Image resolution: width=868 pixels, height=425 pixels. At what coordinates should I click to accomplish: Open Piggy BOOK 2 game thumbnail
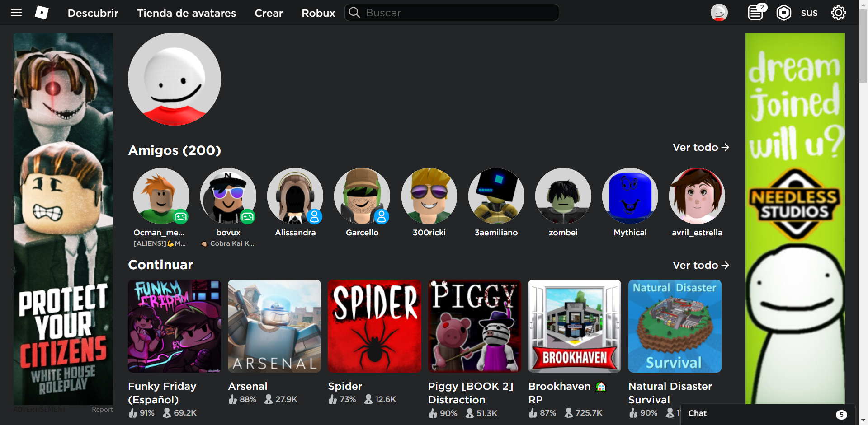pos(475,326)
